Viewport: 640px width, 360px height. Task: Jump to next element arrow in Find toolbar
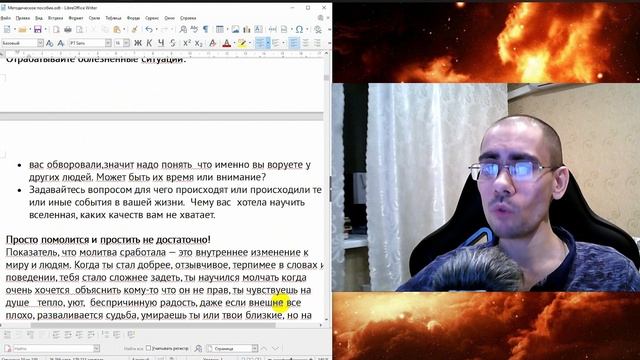[x=276, y=348]
